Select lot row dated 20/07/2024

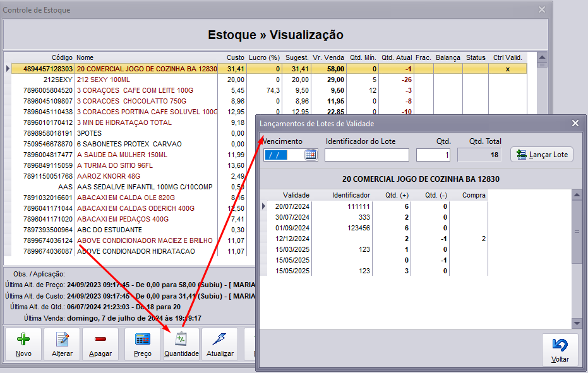pos(377,206)
